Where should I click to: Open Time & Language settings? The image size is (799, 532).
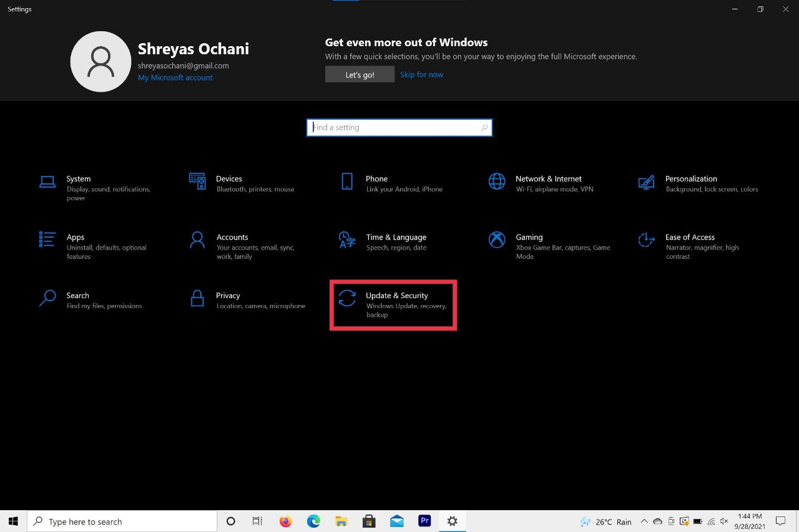(x=382, y=242)
